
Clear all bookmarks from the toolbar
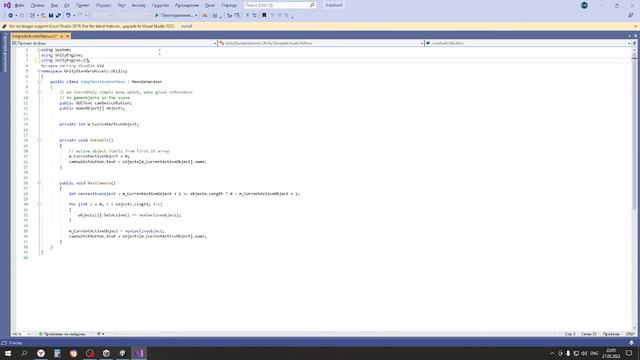286,15
